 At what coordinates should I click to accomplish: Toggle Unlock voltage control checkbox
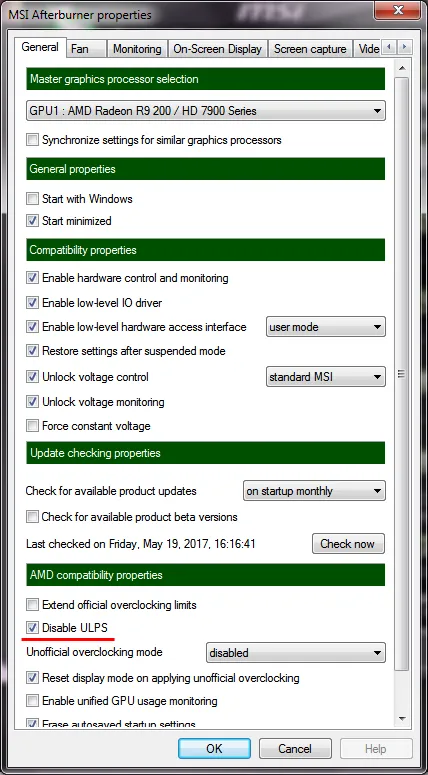click(x=32, y=377)
